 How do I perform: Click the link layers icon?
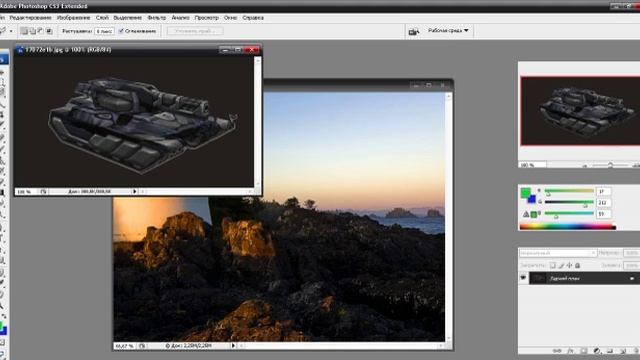[x=557, y=351]
